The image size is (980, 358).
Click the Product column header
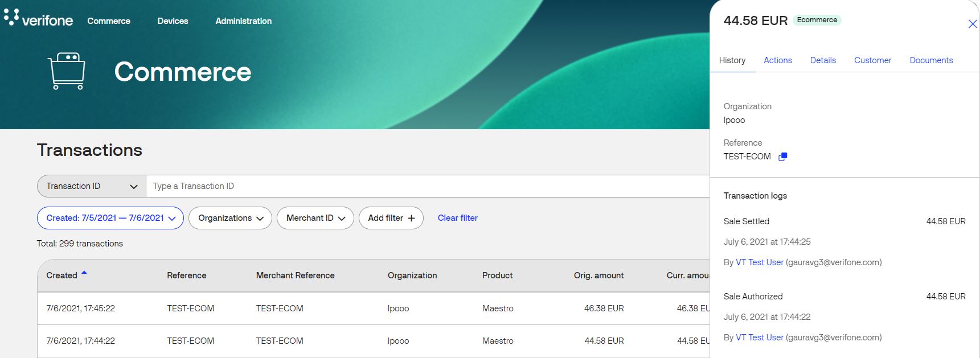tap(498, 275)
